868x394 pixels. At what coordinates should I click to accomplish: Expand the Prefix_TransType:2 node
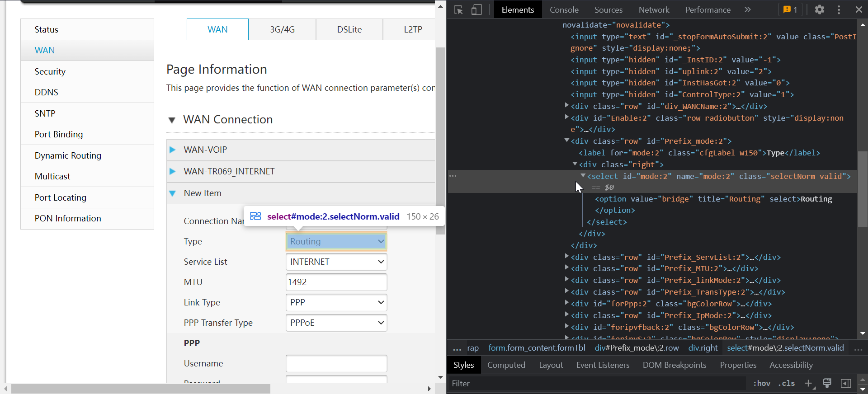click(x=566, y=291)
